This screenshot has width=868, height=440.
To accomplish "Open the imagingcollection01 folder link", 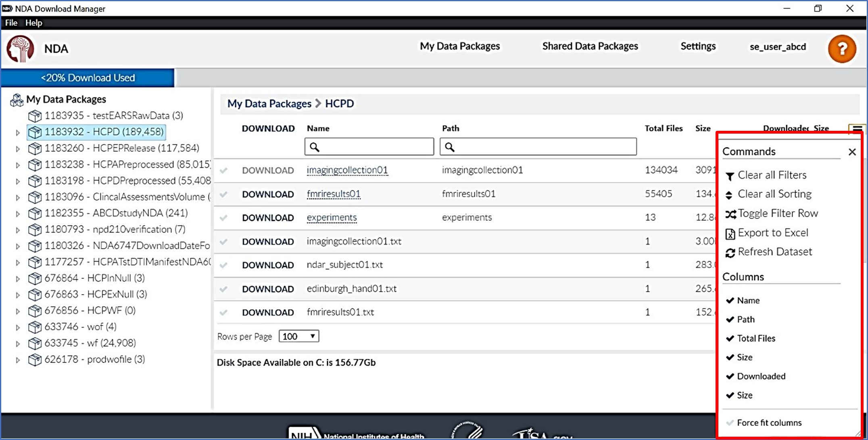I will coord(347,170).
